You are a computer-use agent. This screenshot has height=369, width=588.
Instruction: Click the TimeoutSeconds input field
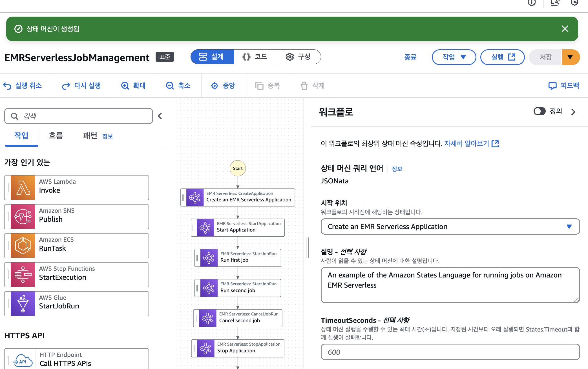point(450,352)
